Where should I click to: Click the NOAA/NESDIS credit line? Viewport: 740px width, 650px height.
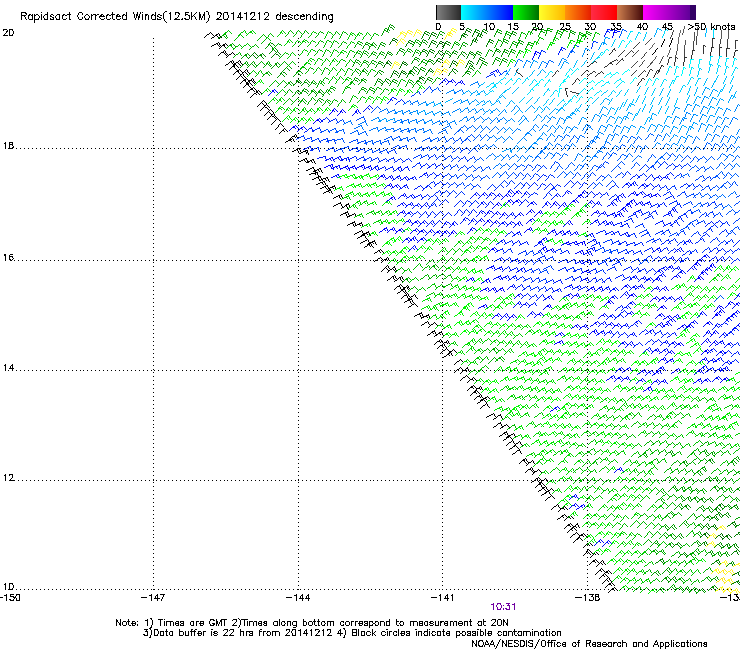click(589, 644)
